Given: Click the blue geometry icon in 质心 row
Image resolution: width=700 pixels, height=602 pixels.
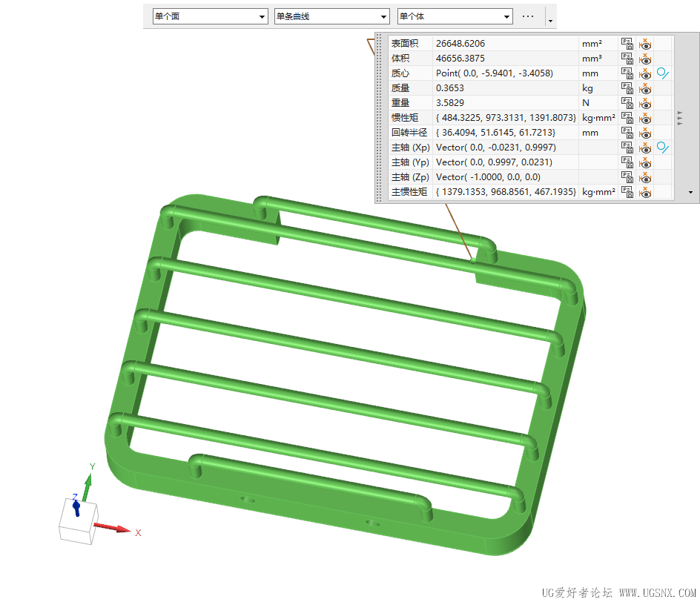Looking at the screenshot, I should (663, 73).
